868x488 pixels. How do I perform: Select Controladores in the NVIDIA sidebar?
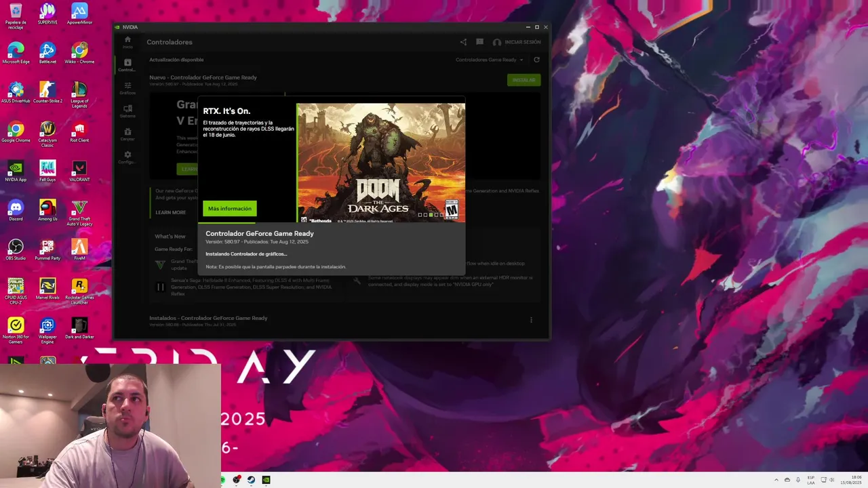[x=127, y=65]
